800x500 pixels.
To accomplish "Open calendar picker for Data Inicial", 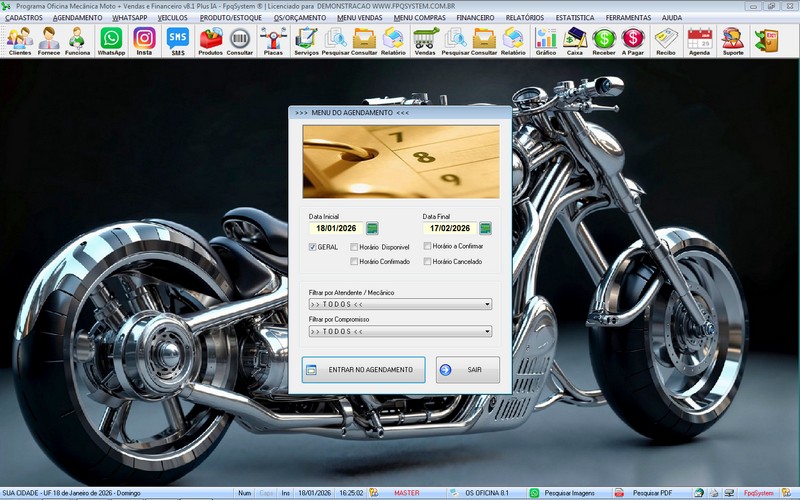I will (372, 228).
